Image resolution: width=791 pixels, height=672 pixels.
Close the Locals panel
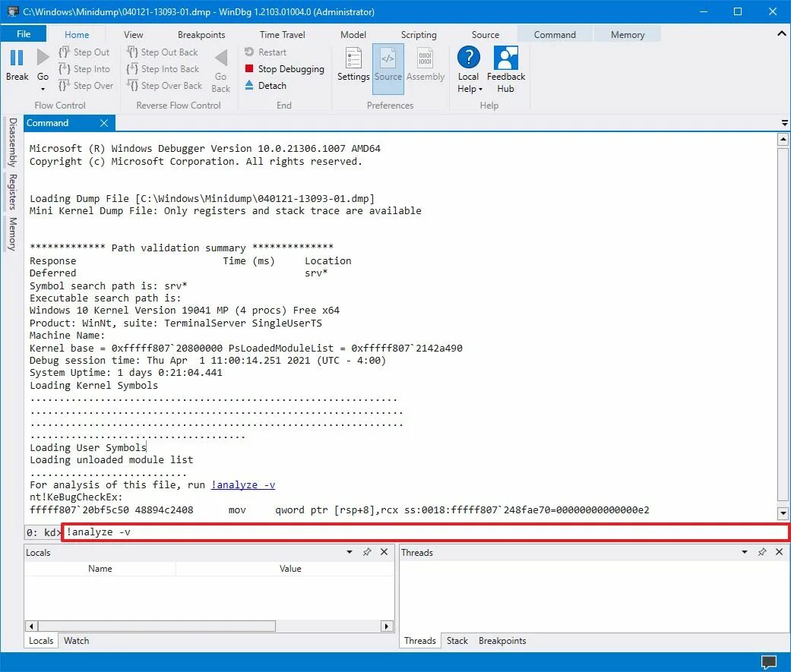[384, 552]
